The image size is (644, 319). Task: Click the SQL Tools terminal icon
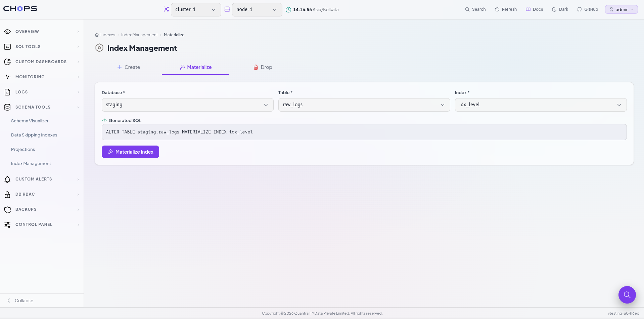pyautogui.click(x=7, y=47)
